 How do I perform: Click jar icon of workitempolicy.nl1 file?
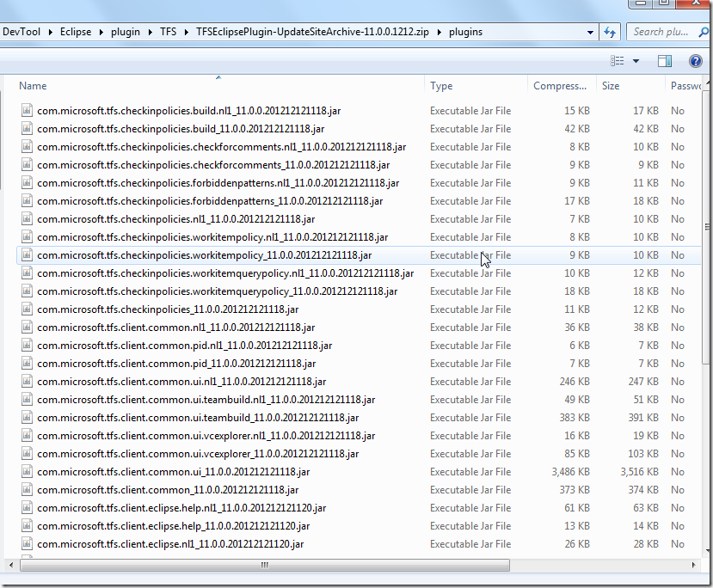(27, 236)
